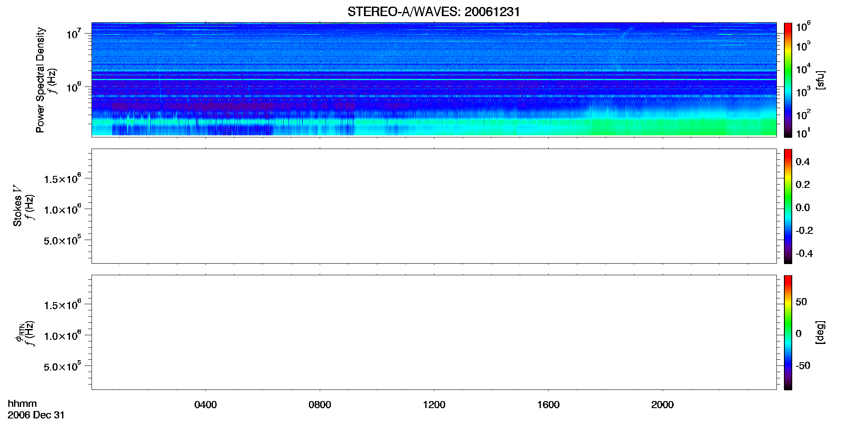Click the Power Spectral Density axis title
The height and width of the screenshot is (447, 868).
pyautogui.click(x=40, y=80)
